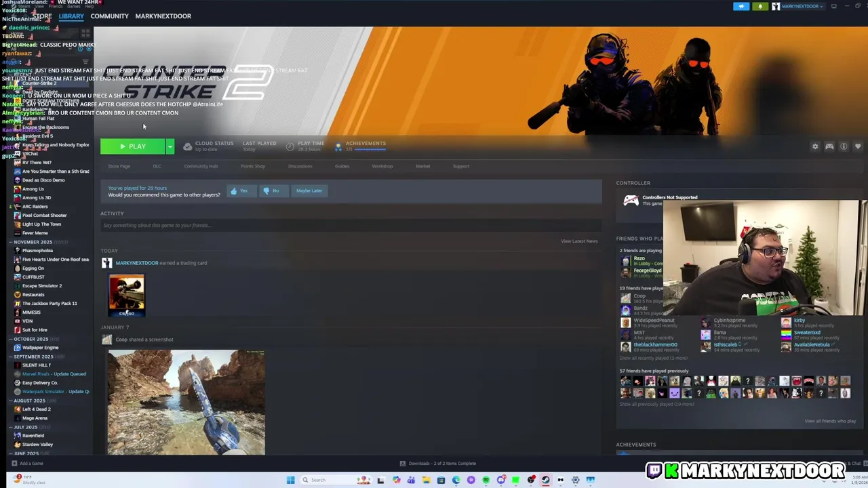Open the Guides link

coord(342,166)
